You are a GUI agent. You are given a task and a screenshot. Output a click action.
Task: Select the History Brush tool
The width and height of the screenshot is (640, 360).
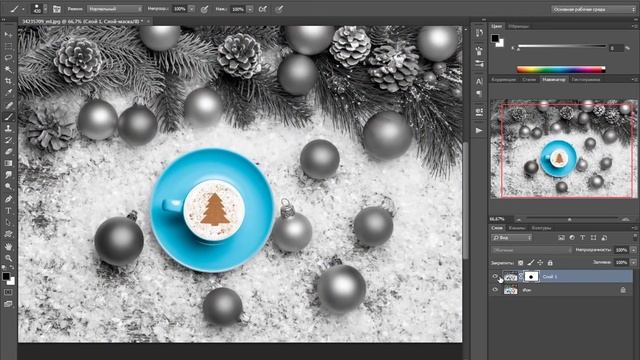8,140
